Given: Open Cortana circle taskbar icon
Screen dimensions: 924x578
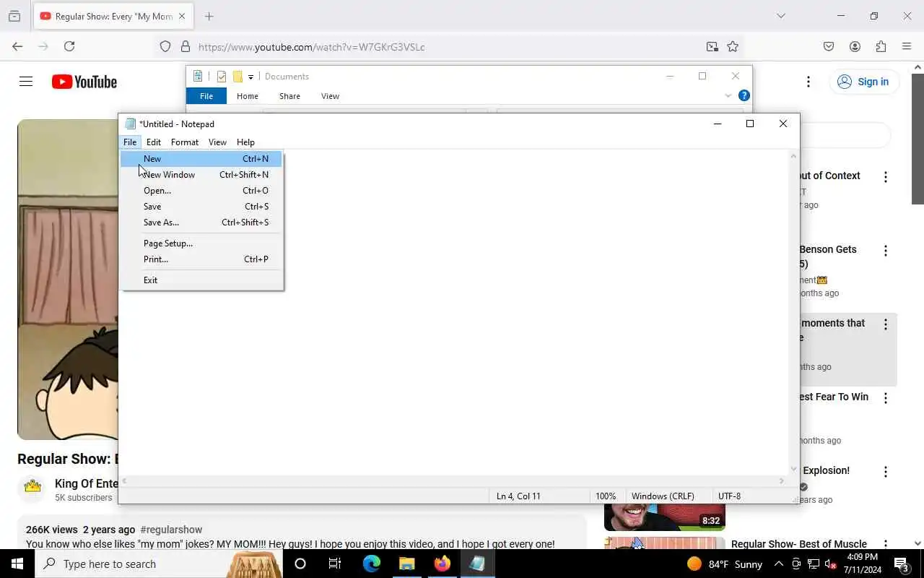Looking at the screenshot, I should (x=300, y=564).
